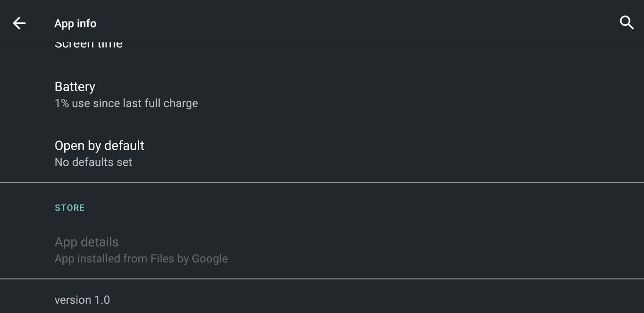Click the divider line below App details

click(x=322, y=279)
